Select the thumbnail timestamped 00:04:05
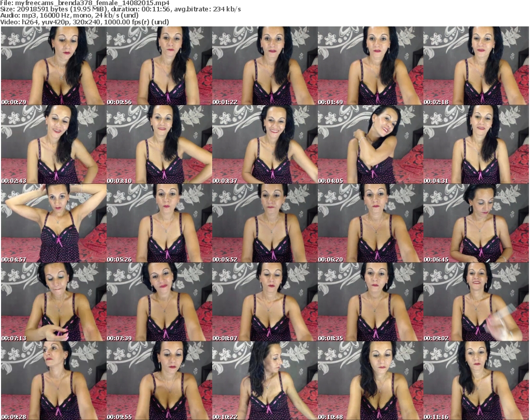Viewport: 530px width, 420px height. [370, 144]
